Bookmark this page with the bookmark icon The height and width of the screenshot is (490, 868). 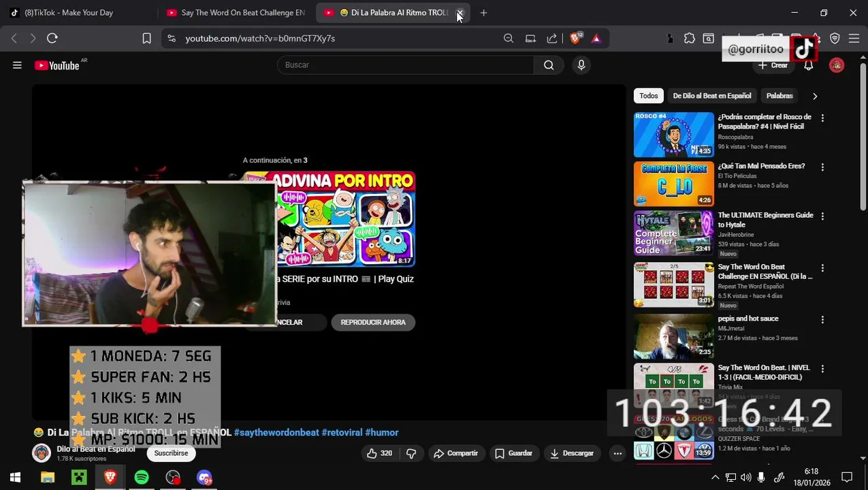tap(146, 39)
